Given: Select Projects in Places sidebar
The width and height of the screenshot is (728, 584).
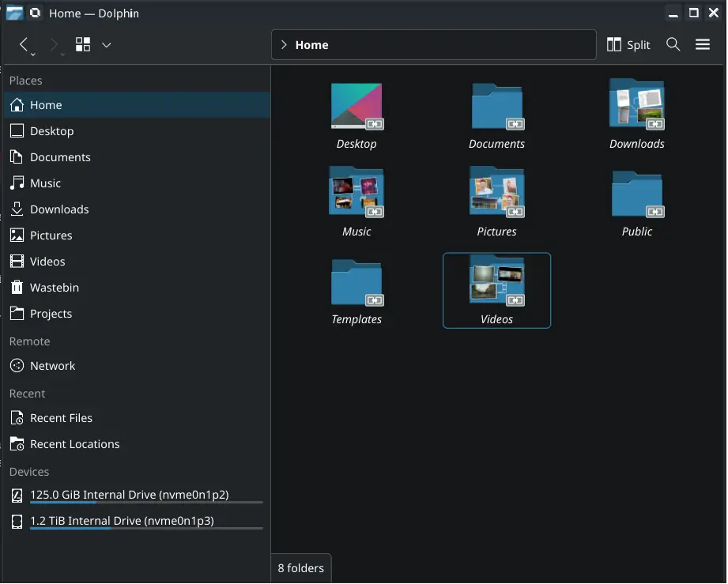Looking at the screenshot, I should click(x=51, y=314).
